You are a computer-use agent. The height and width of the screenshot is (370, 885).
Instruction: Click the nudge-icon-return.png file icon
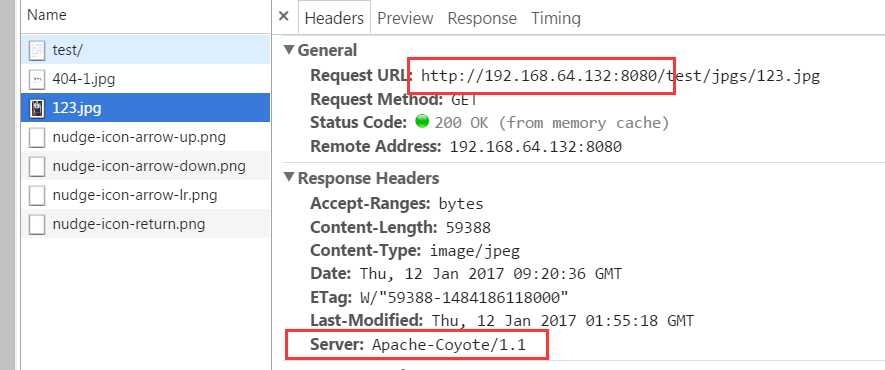[x=37, y=224]
